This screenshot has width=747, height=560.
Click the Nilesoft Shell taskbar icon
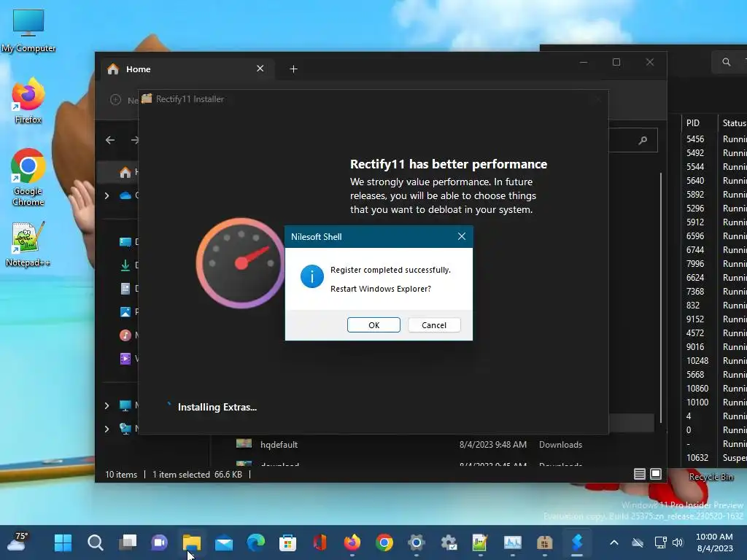(x=577, y=542)
